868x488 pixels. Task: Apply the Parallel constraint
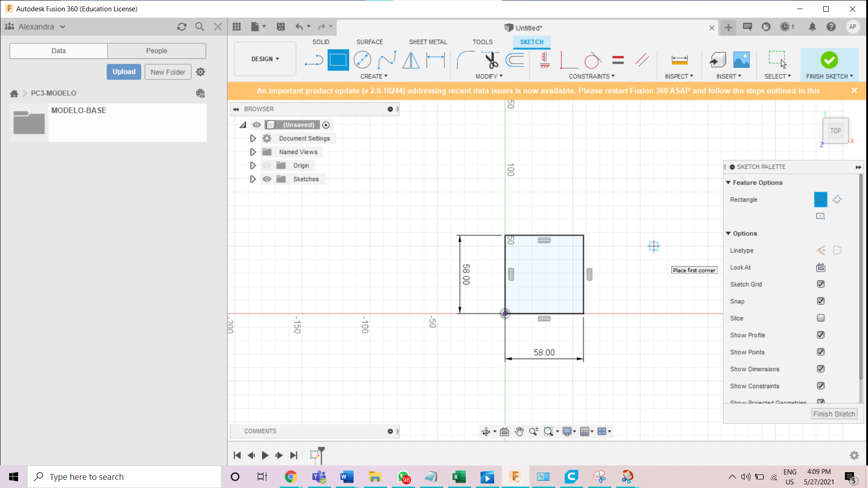642,60
